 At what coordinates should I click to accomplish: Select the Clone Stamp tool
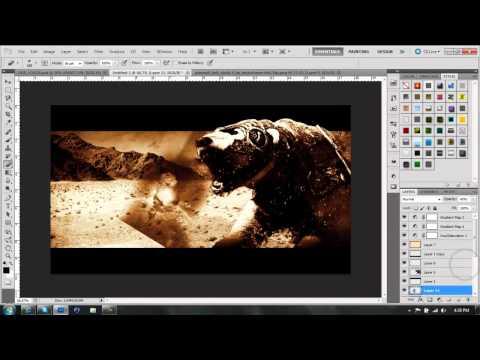coord(8,148)
